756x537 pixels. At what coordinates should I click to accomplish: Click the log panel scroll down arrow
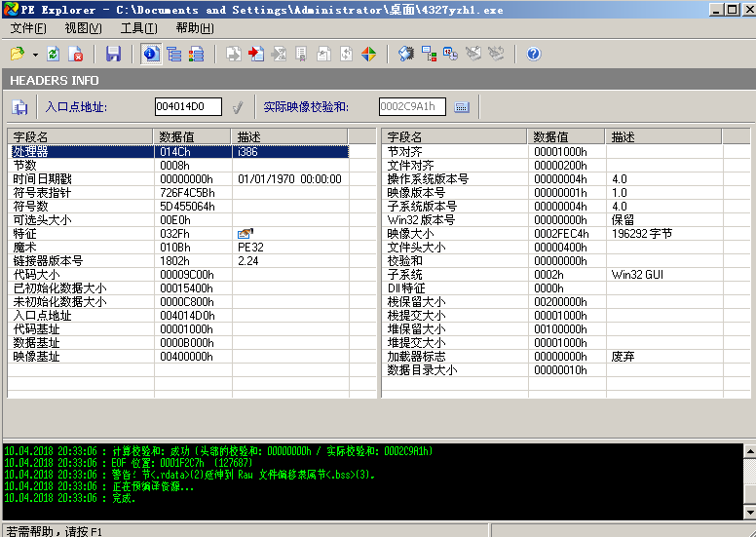pyautogui.click(x=750, y=512)
